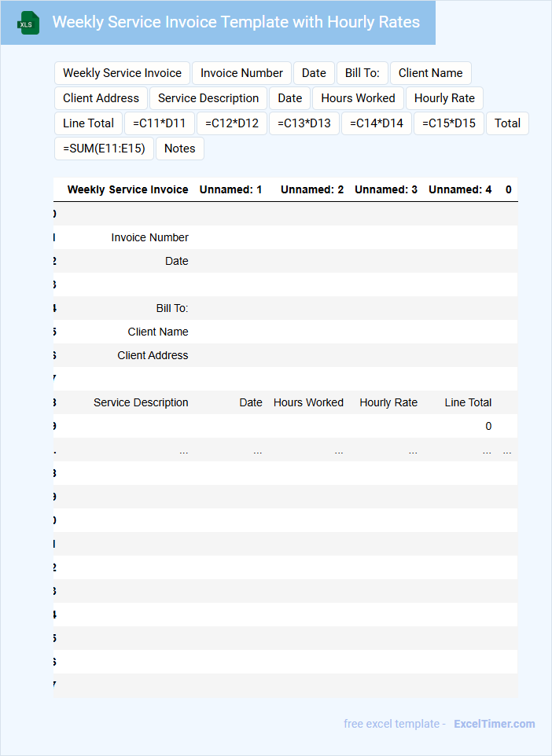
Task: Select the Notes tag
Action: (180, 149)
